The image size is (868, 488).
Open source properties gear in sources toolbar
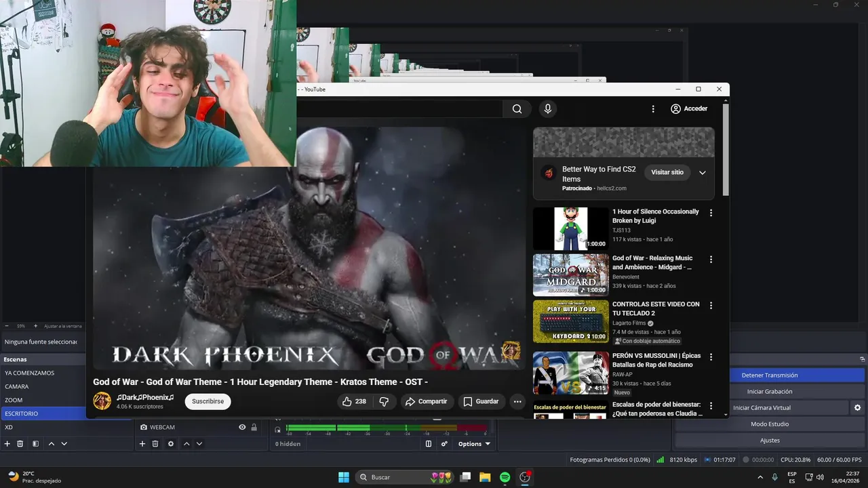[x=171, y=444]
